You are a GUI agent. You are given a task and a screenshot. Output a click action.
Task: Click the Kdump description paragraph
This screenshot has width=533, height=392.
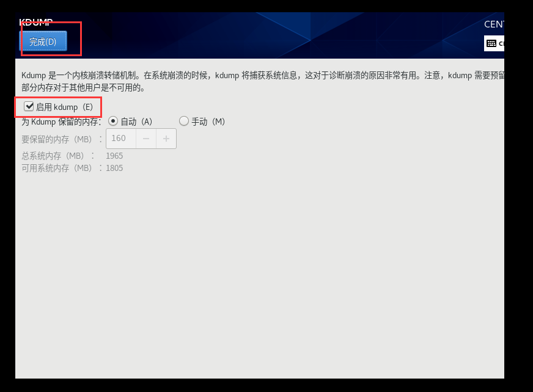coord(263,81)
